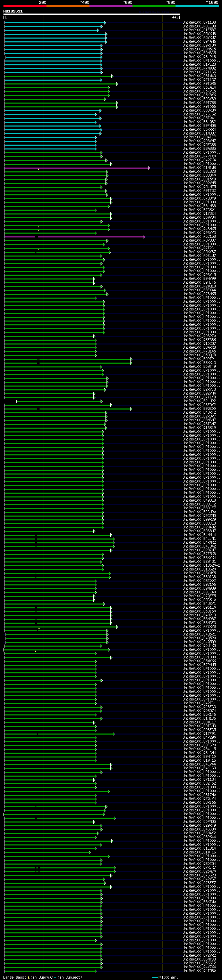Select the UniRef100_Q7T2C1 label

[x=199, y=248]
